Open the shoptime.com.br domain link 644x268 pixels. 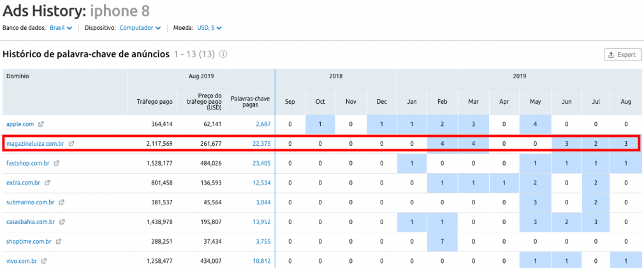pos(29,241)
